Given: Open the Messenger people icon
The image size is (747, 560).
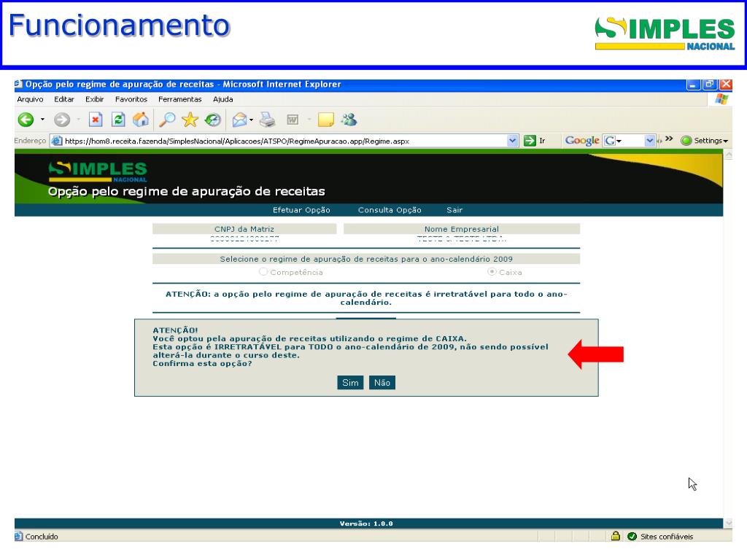Looking at the screenshot, I should [x=349, y=120].
